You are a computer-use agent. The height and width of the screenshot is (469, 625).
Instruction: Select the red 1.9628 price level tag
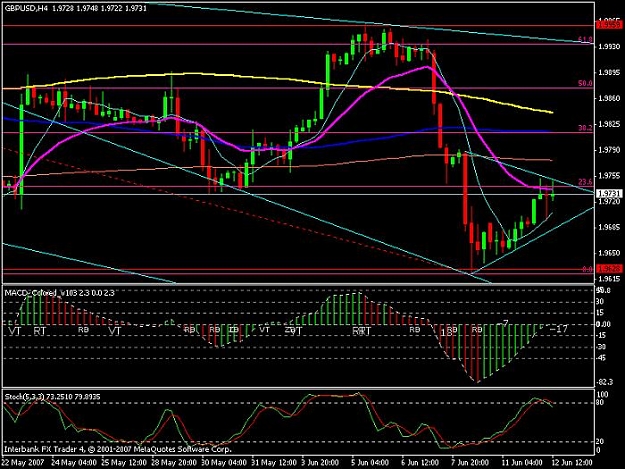pos(609,269)
